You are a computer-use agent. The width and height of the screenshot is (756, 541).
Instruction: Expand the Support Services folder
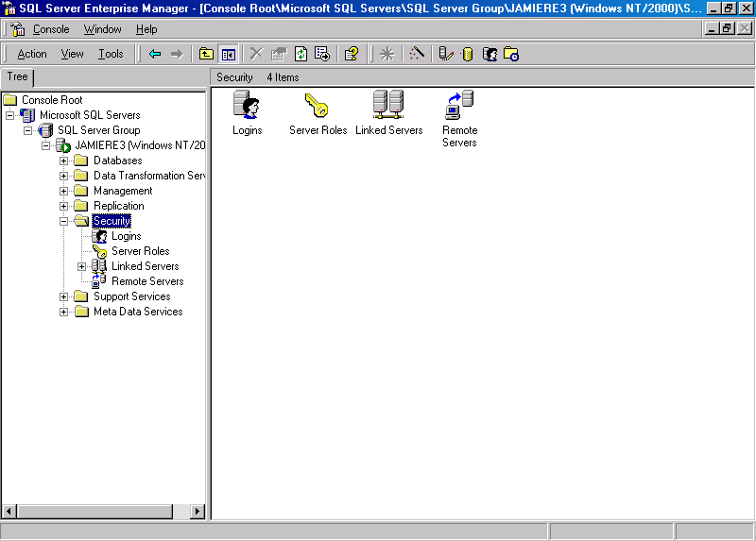63,296
